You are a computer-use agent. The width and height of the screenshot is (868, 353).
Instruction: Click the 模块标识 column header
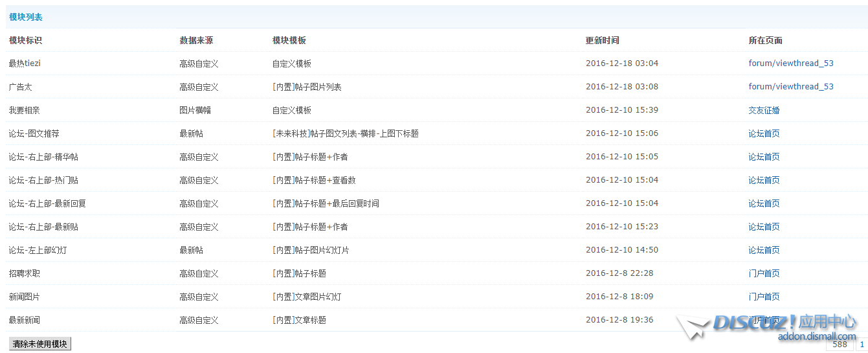coord(25,40)
